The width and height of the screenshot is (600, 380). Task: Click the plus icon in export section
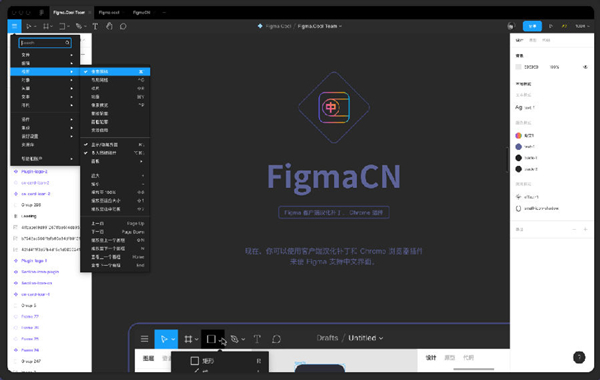585,229
